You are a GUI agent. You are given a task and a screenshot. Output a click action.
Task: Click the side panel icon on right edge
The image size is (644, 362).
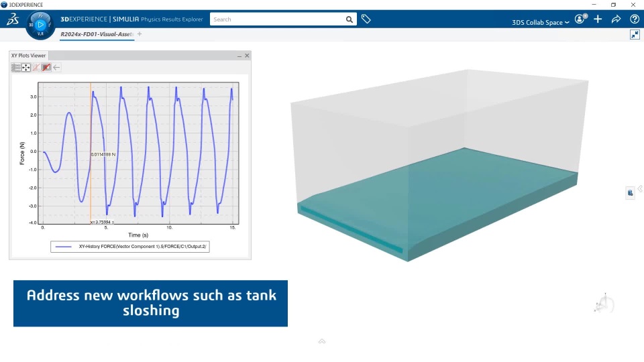point(631,192)
